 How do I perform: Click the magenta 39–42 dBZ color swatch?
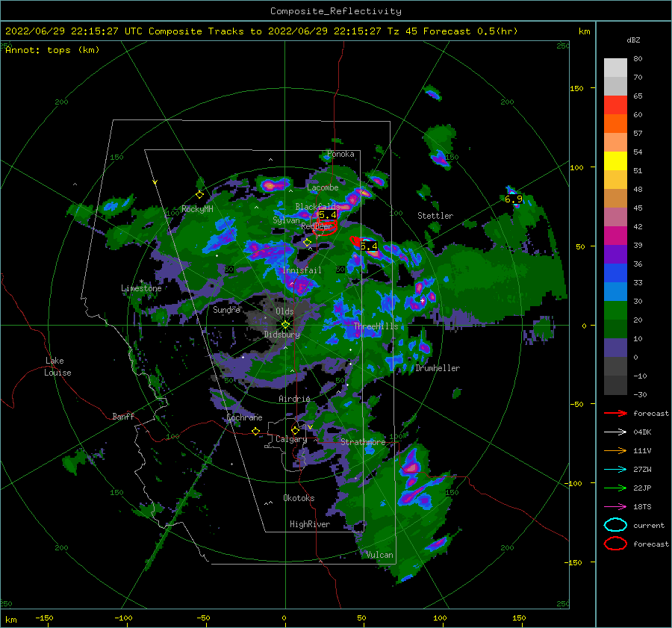click(x=615, y=236)
